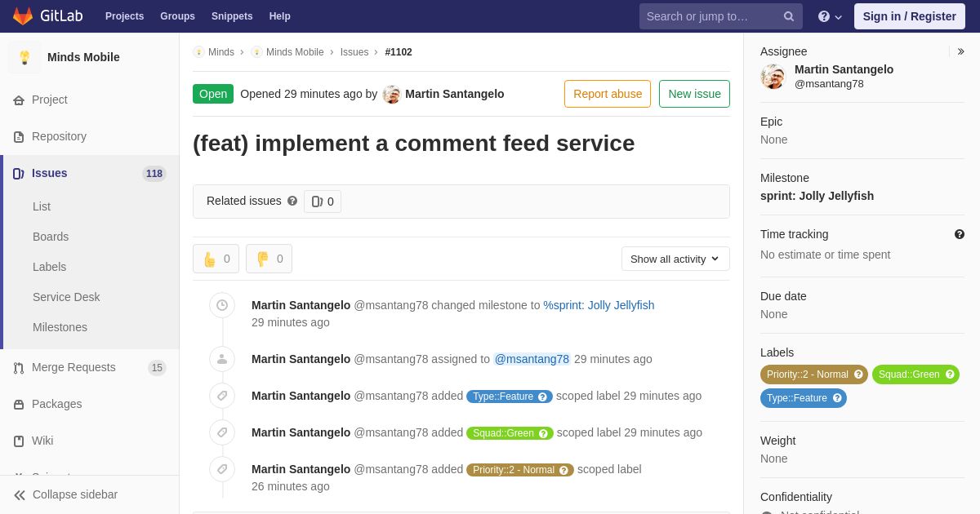This screenshot has width=980, height=514.
Task: Click the Issues breadcrumb link
Action: click(354, 52)
